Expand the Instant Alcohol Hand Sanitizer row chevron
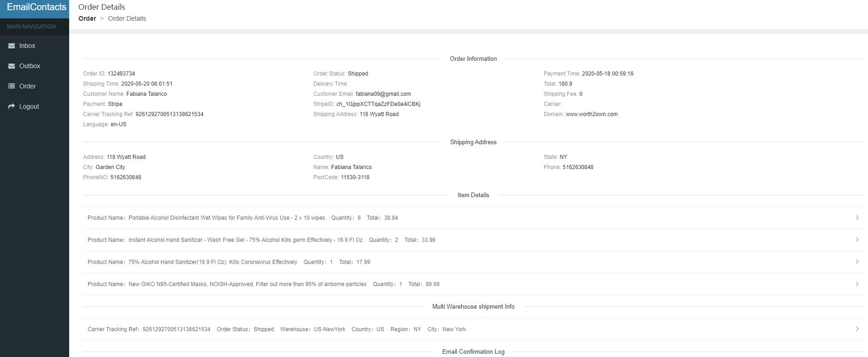This screenshot has width=868, height=357. [857, 240]
